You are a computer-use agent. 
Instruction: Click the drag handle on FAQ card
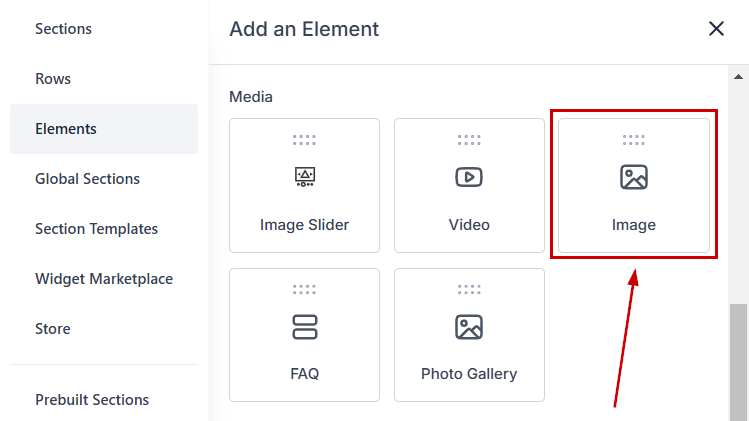click(305, 290)
